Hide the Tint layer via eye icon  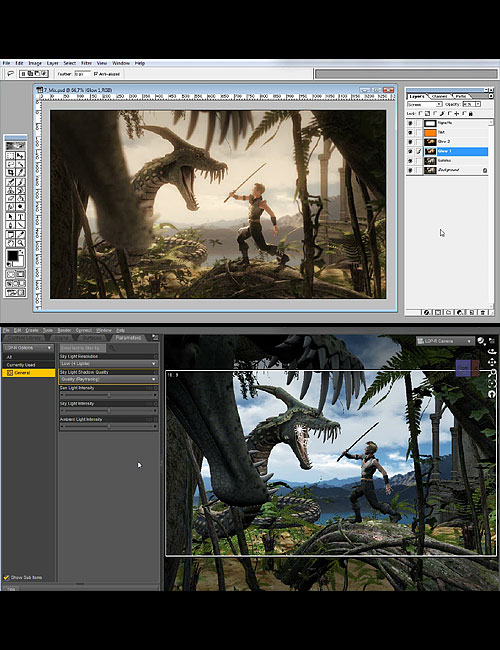click(410, 133)
